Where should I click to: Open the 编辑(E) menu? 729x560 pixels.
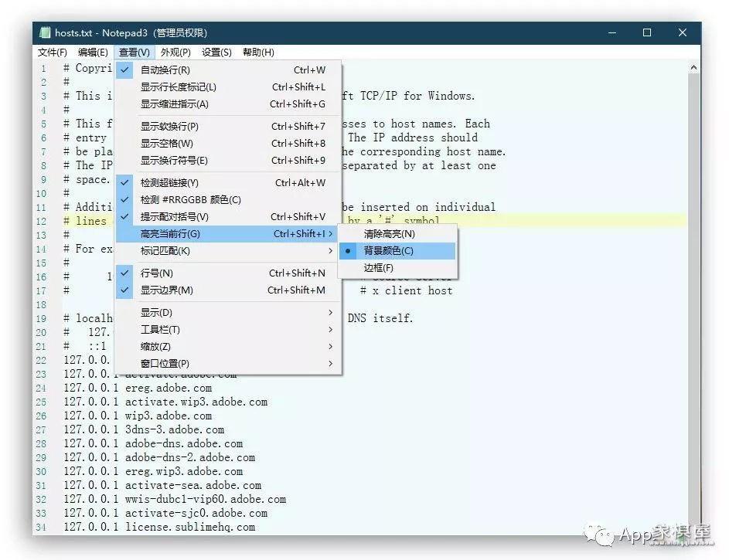[x=93, y=52]
